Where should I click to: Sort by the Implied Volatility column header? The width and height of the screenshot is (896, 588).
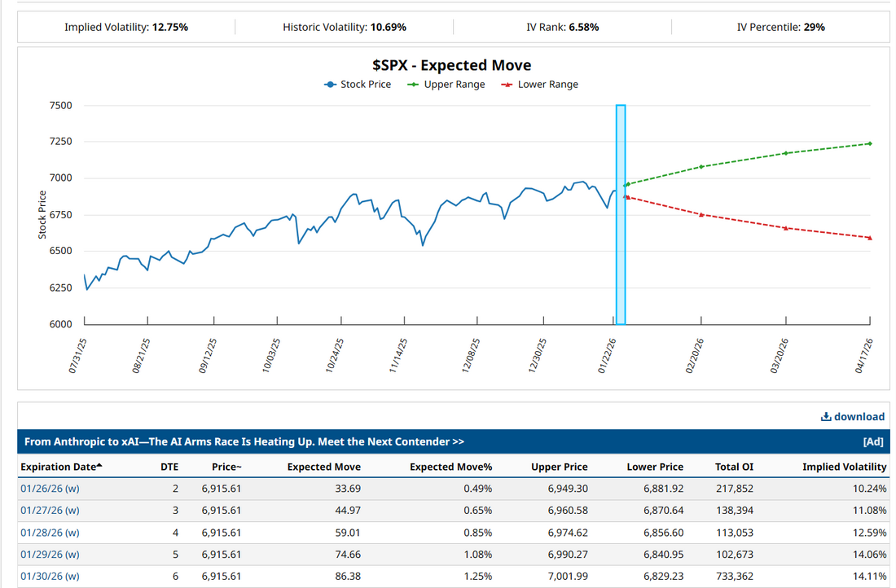(x=844, y=467)
